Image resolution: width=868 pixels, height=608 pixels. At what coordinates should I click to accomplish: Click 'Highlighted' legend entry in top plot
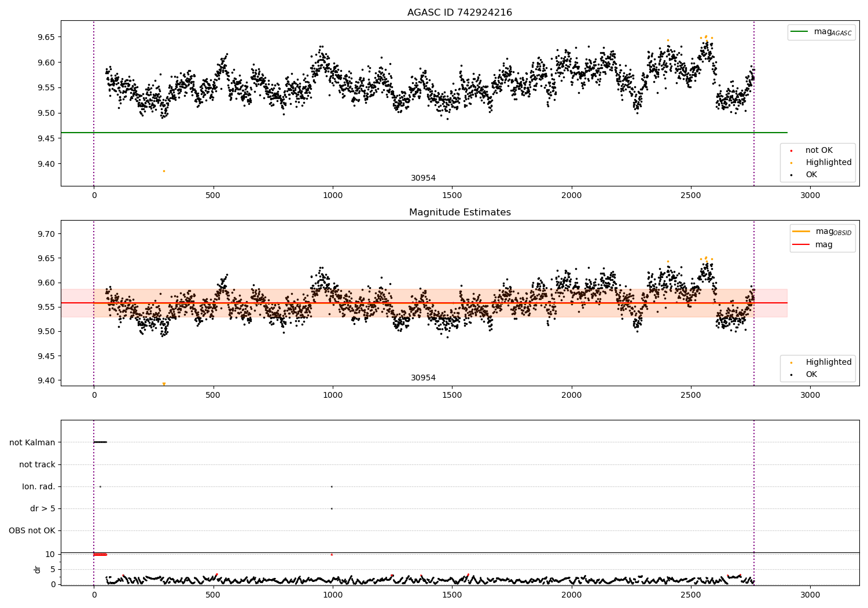tap(821, 162)
